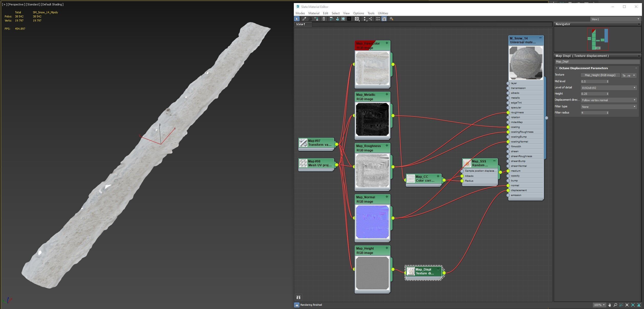Click the Height spinner arrows
This screenshot has width=644, height=309.
607,94
